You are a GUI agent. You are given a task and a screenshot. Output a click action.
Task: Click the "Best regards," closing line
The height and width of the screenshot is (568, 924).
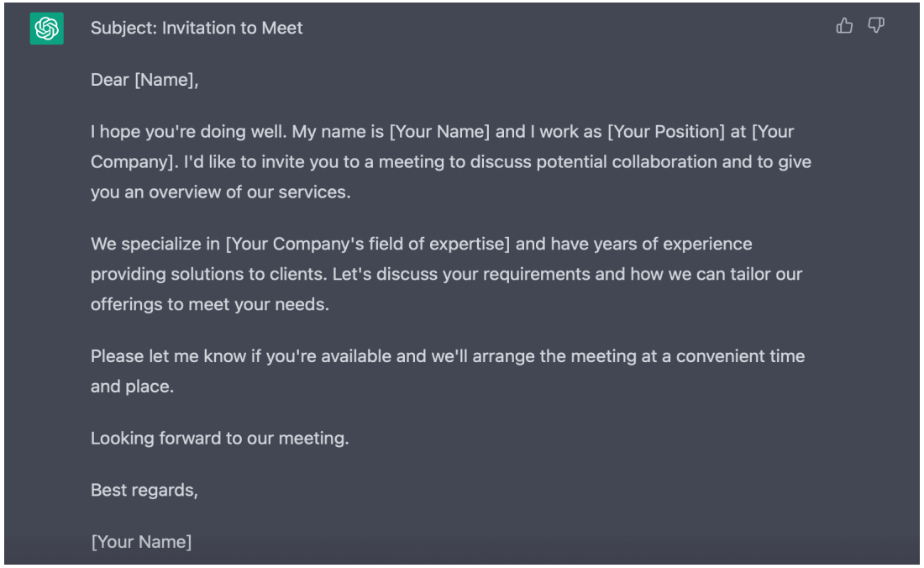pos(144,490)
